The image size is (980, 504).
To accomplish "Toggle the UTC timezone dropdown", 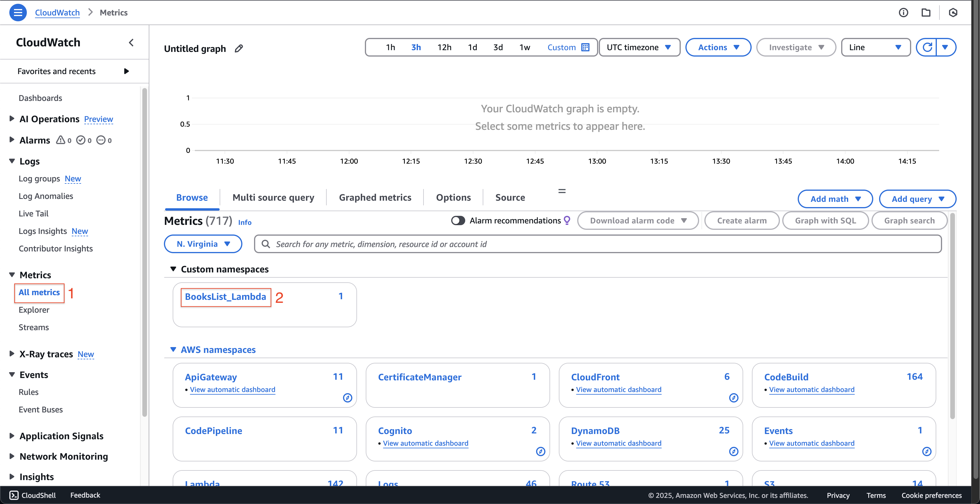I will tap(639, 48).
